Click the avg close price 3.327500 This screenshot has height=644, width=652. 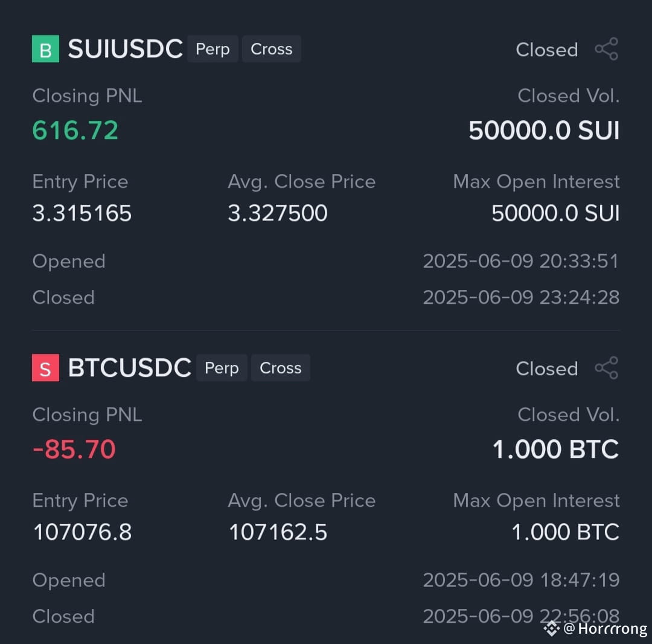(x=278, y=213)
